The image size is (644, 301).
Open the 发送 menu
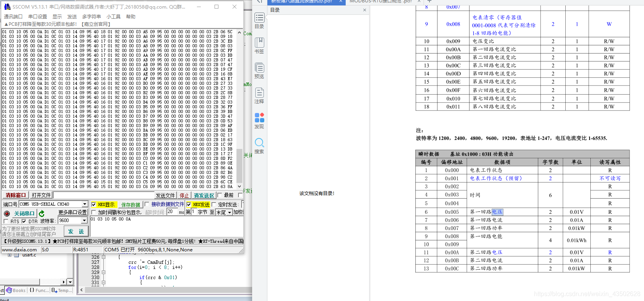(72, 17)
